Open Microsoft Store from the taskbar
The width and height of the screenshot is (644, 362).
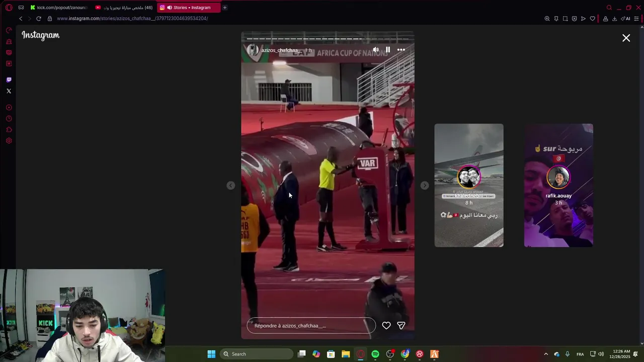point(331,354)
